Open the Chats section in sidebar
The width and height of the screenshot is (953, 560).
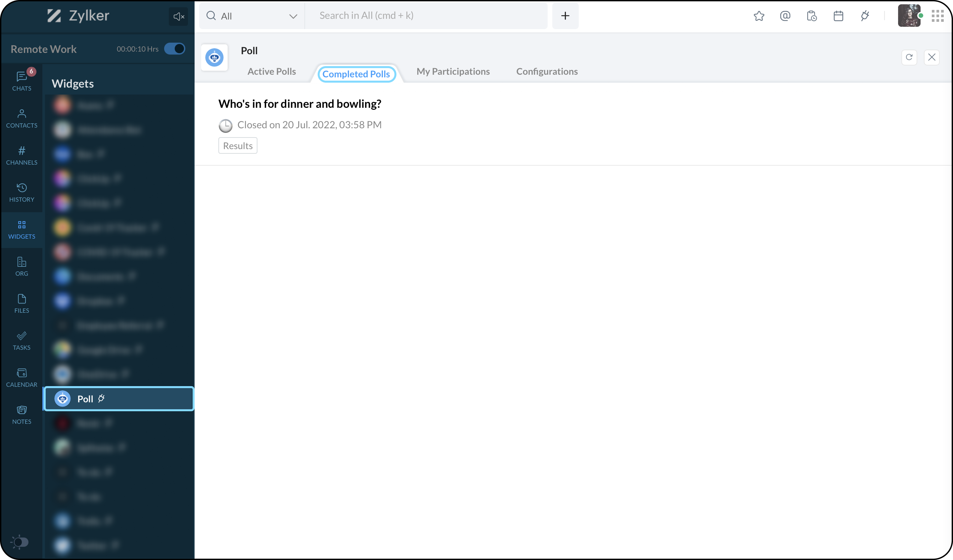click(x=22, y=80)
